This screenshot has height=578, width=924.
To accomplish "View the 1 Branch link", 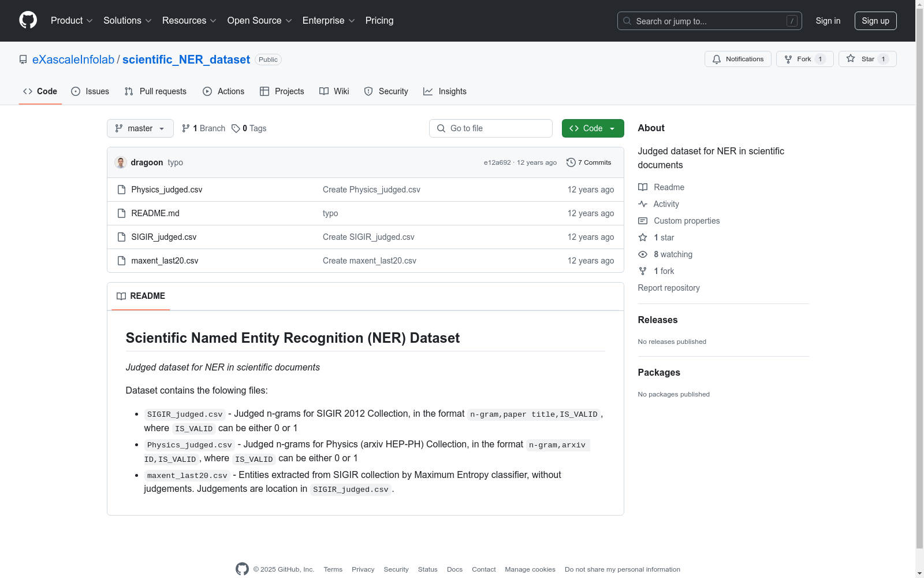I will click(x=204, y=128).
